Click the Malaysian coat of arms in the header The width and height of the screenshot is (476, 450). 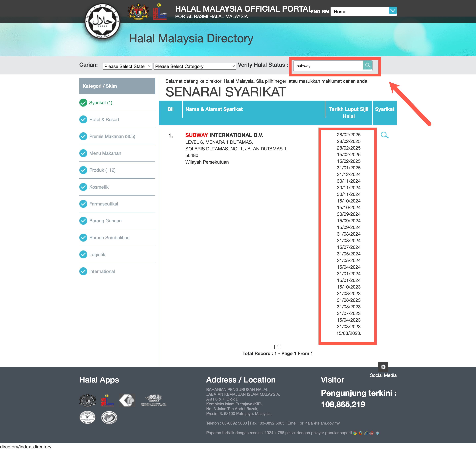[138, 11]
